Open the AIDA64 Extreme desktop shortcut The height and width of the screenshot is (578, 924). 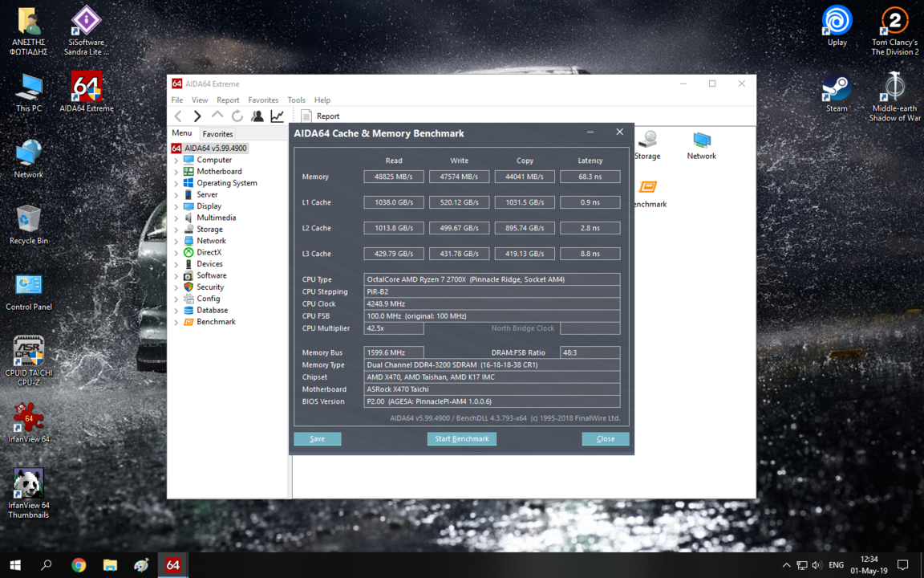pyautogui.click(x=87, y=92)
